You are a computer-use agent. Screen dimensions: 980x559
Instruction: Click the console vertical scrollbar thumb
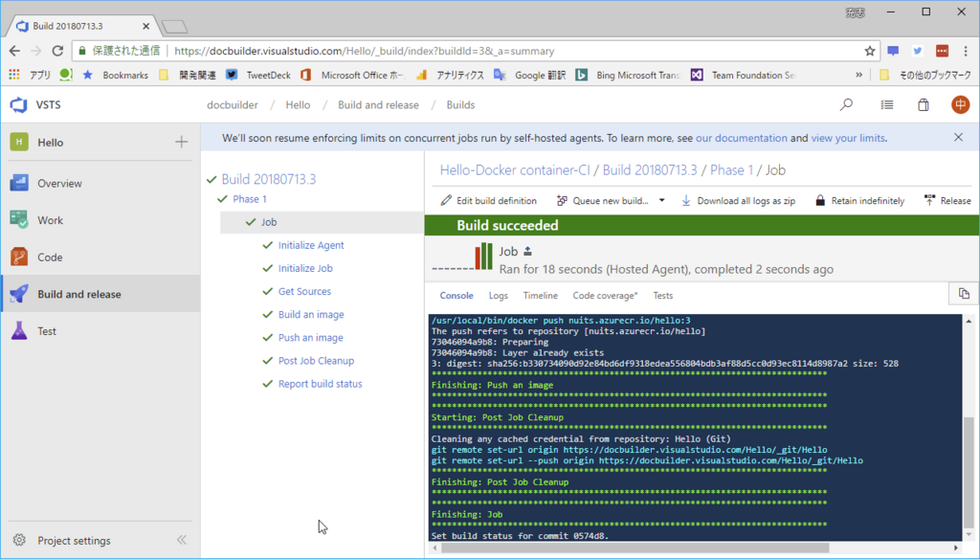tap(969, 472)
